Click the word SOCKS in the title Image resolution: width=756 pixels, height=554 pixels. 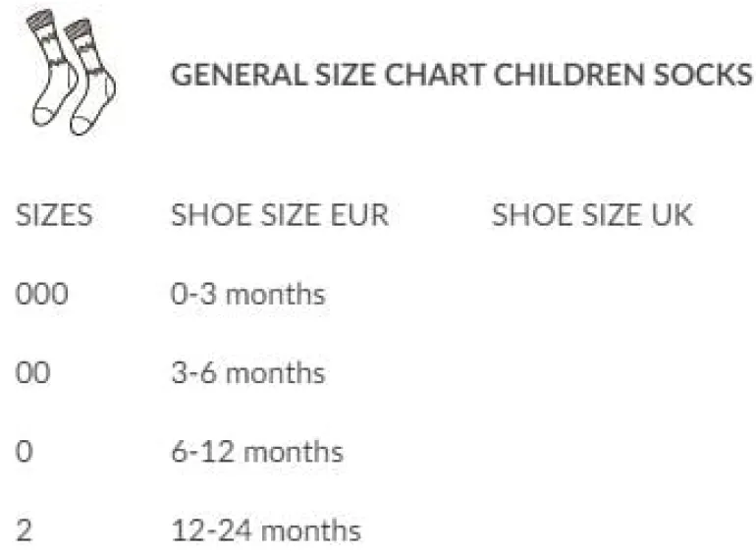tap(702, 76)
